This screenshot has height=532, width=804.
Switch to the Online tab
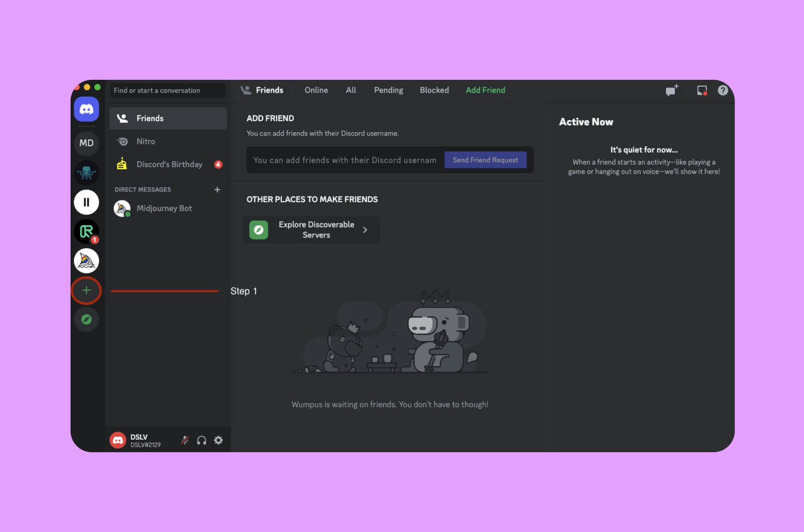[316, 90]
